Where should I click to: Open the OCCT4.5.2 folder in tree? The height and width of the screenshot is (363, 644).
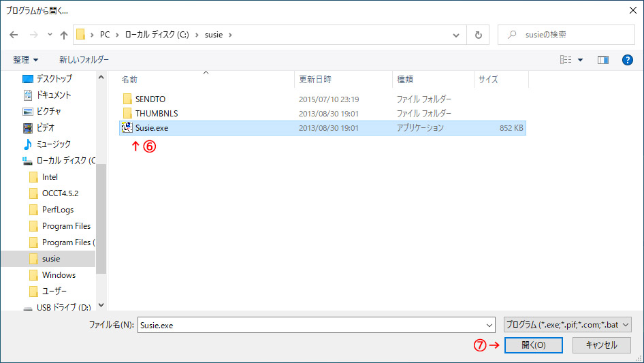(x=60, y=193)
